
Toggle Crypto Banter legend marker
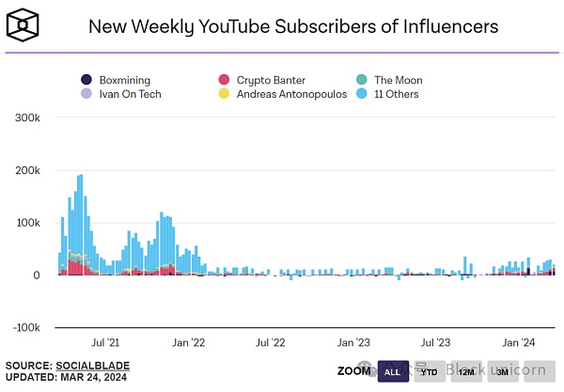224,80
